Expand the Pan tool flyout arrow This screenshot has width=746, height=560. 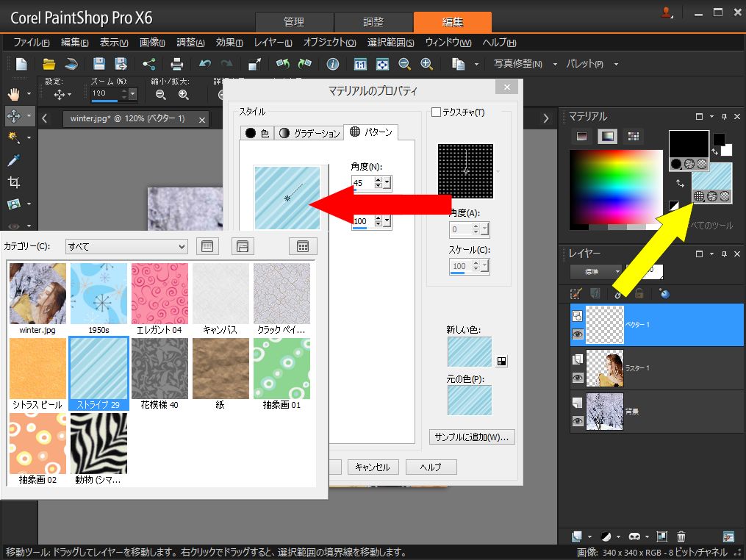(29, 94)
